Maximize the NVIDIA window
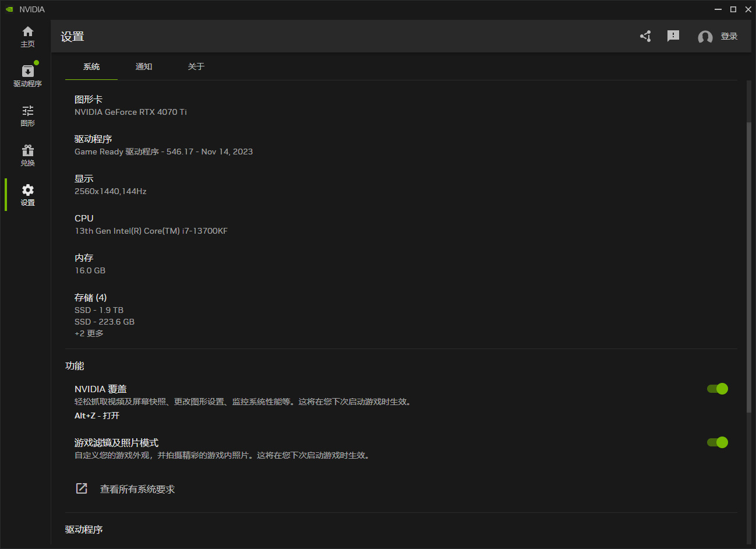756x549 pixels. point(733,9)
